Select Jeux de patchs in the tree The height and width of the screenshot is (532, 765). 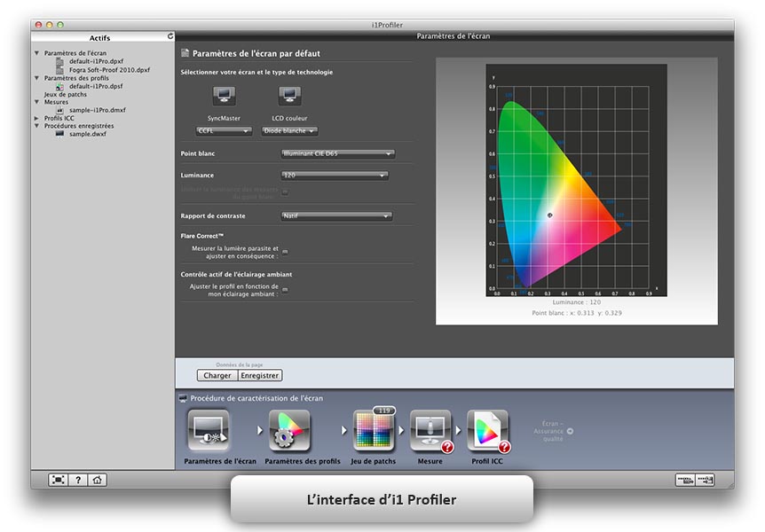pos(66,95)
